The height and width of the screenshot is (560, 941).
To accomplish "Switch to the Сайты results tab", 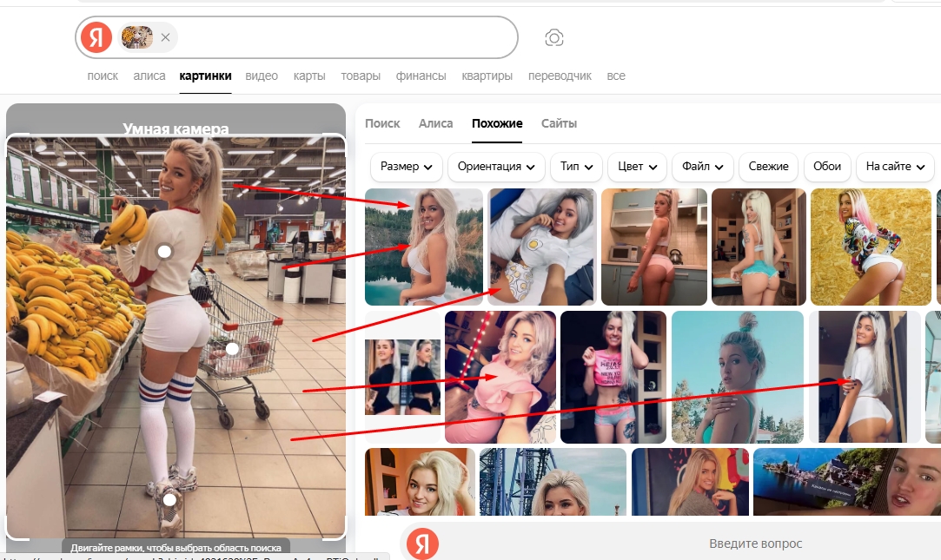I will 559,123.
